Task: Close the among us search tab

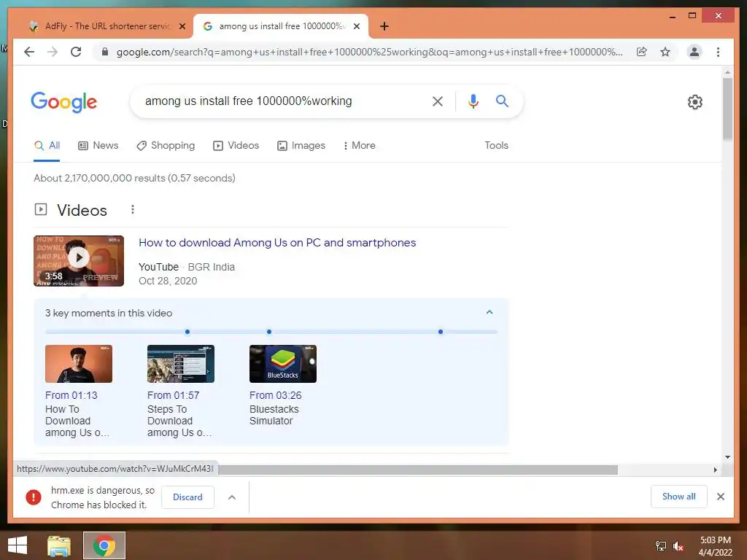Action: point(356,27)
